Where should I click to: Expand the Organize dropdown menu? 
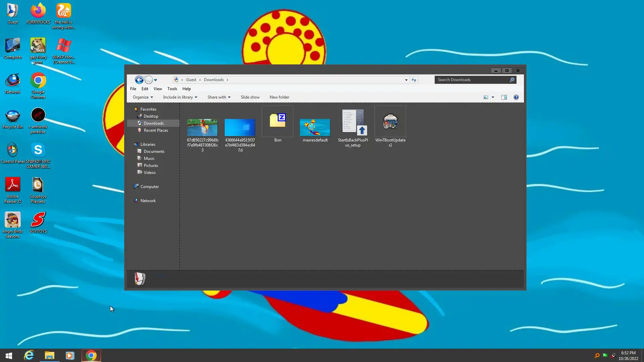point(143,97)
